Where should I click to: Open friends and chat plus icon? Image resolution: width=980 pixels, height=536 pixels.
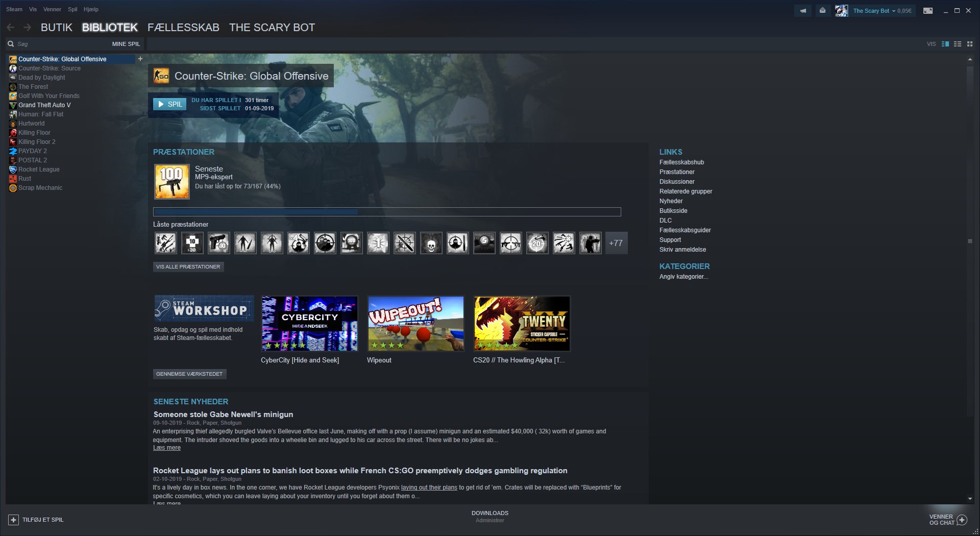click(962, 520)
